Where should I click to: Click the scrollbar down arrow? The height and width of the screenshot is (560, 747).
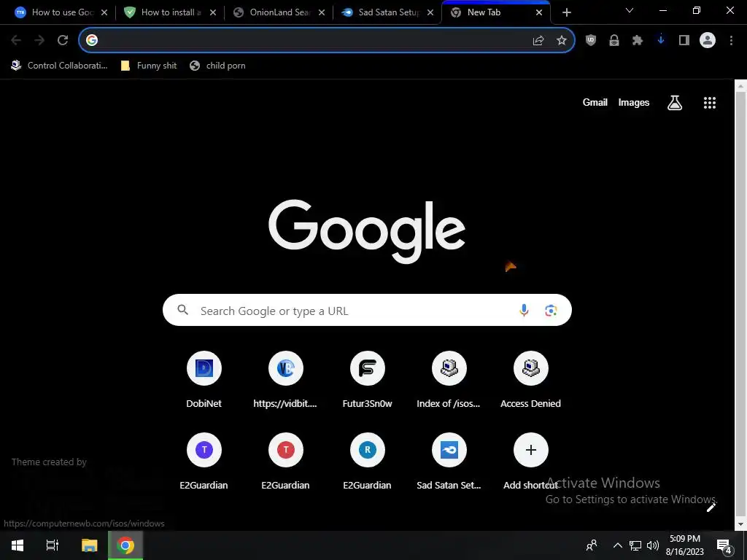pos(740,524)
